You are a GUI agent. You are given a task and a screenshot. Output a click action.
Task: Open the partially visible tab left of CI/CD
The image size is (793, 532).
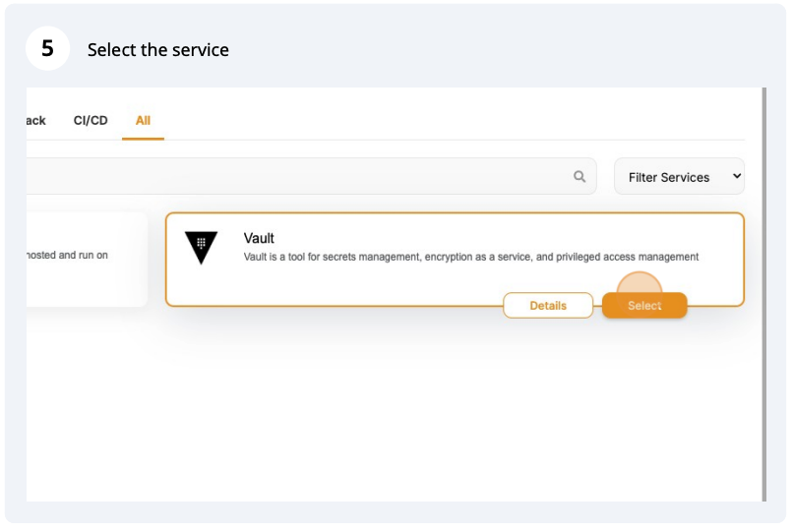pos(35,121)
